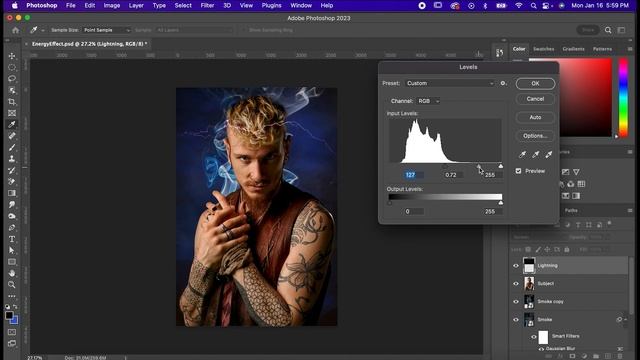This screenshot has width=640, height=360.
Task: Select the Path Selection tool
Action: (12, 250)
